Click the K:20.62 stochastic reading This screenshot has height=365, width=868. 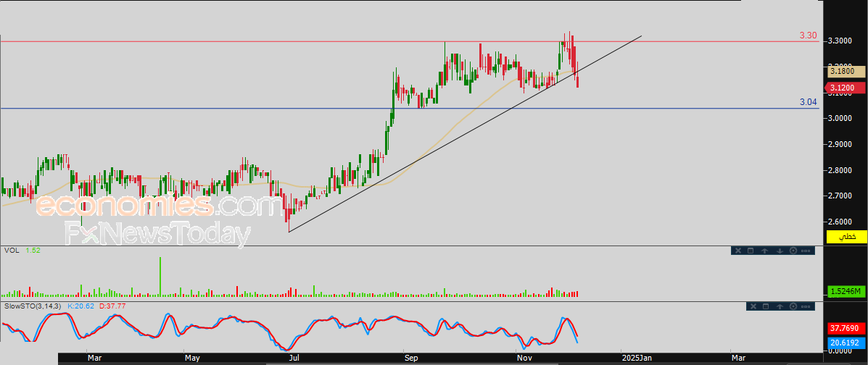[82, 306]
